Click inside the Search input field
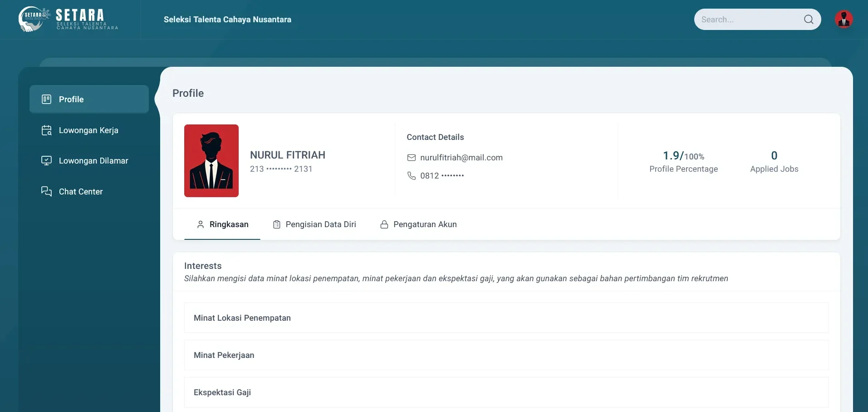The width and height of the screenshot is (868, 412). coord(749,20)
